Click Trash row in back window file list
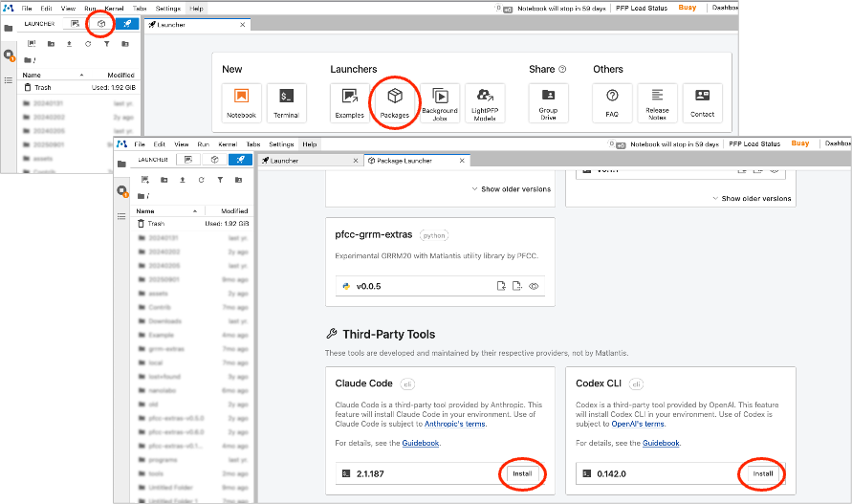Screen dimensions: 852x504 (x=78, y=88)
